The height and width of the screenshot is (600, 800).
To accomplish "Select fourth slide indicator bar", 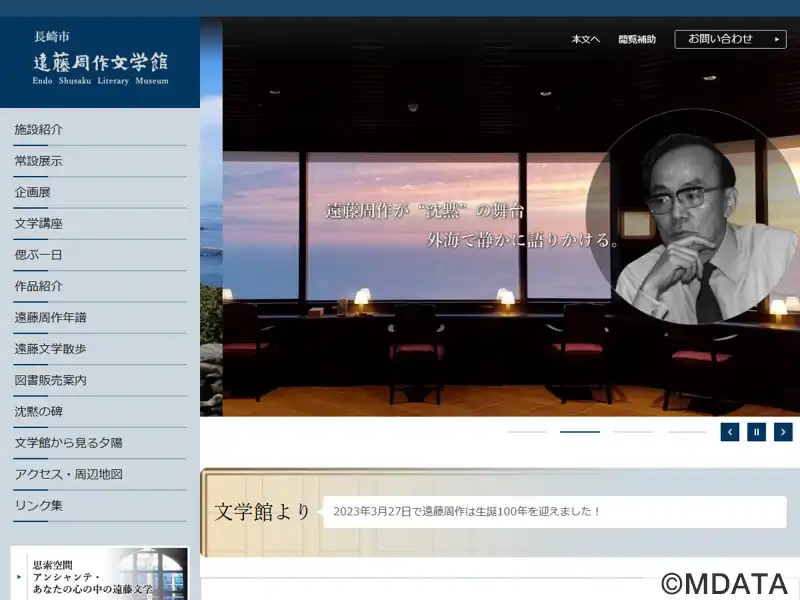I will (686, 432).
